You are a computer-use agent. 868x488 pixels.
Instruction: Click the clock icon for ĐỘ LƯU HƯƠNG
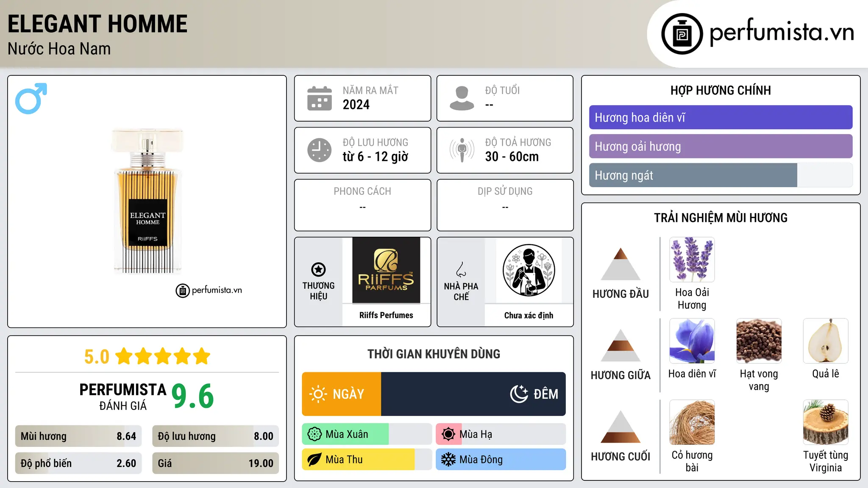pyautogui.click(x=320, y=150)
